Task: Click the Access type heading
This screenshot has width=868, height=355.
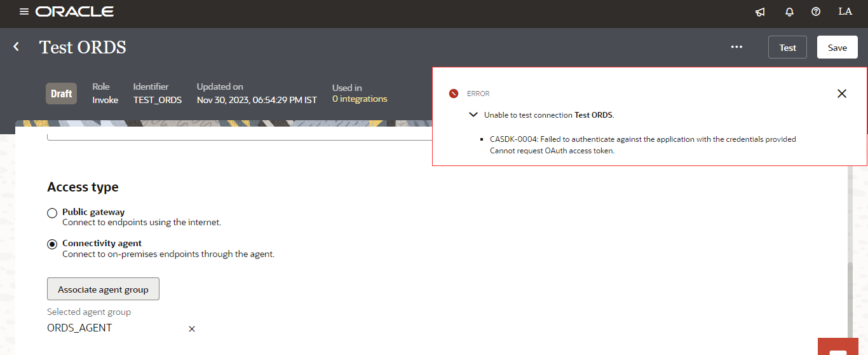Action: click(x=83, y=187)
